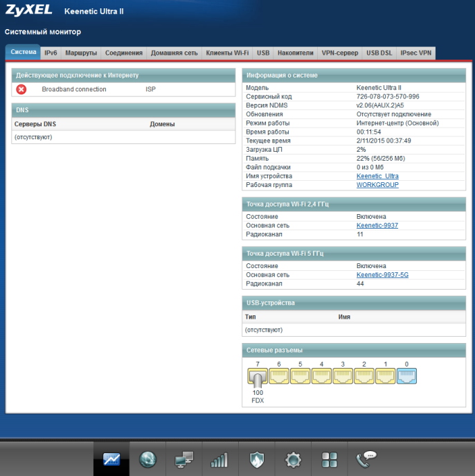Click the Имя column header in USB devices
This screenshot has width=475, height=476.
coord(344,317)
